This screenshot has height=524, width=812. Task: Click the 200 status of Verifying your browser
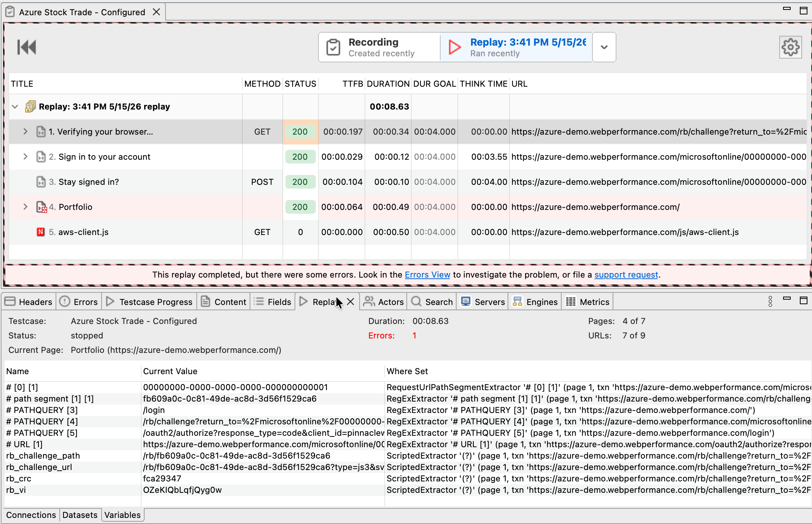300,132
